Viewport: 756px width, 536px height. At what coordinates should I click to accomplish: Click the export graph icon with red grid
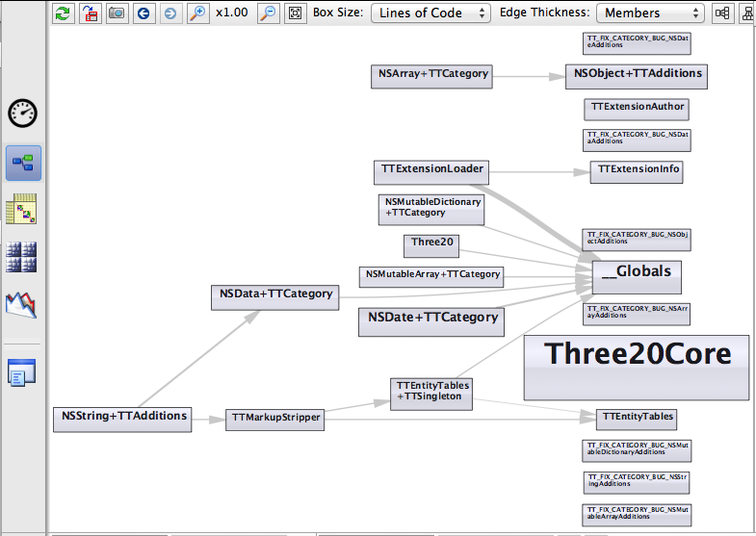tap(90, 13)
